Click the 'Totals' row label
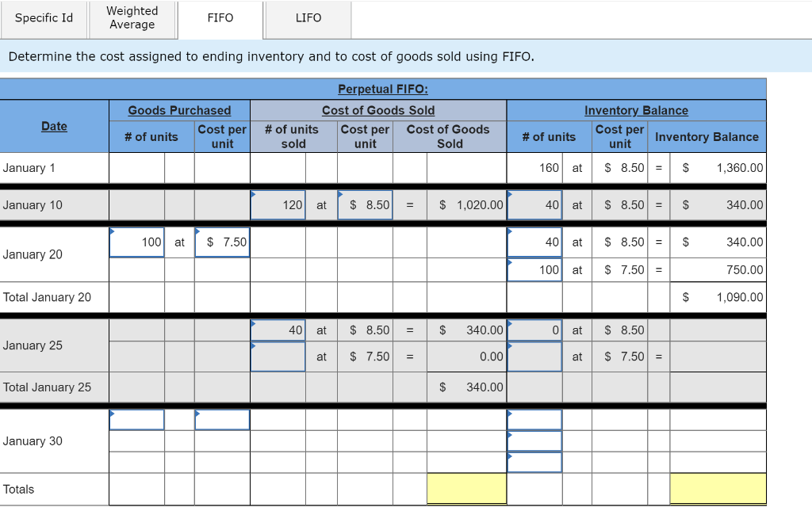Screen dimensions: 812x511 pos(19,490)
